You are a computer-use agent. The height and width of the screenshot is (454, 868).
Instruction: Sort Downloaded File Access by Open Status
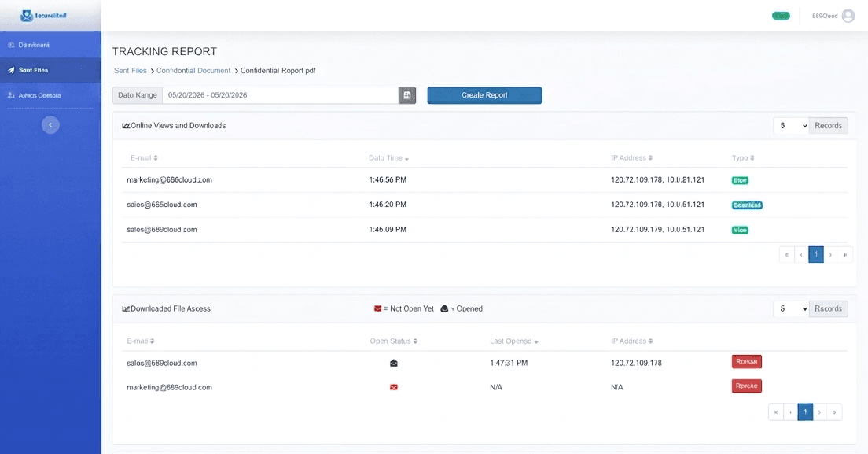394,341
